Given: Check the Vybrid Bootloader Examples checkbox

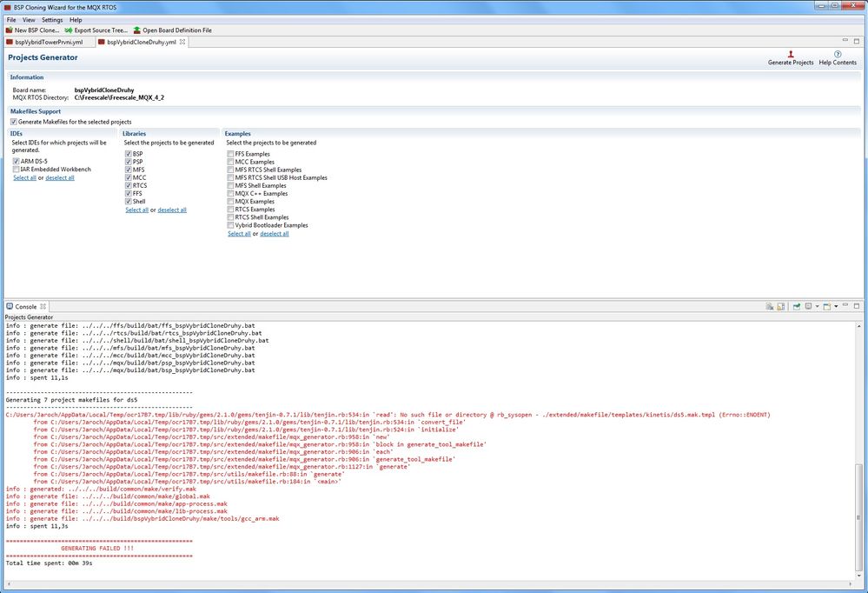Looking at the screenshot, I should pos(230,225).
